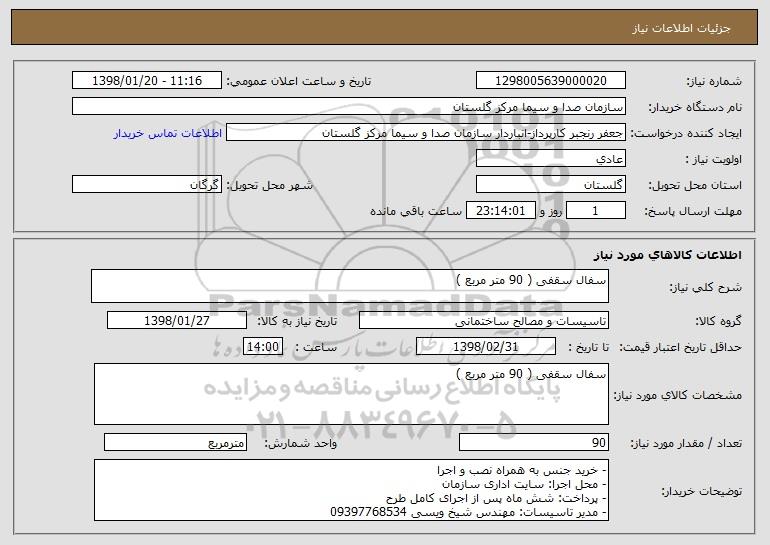The image size is (770, 545).
Task: Click the label ایجاد کننده درخواست
Action: 686,133
